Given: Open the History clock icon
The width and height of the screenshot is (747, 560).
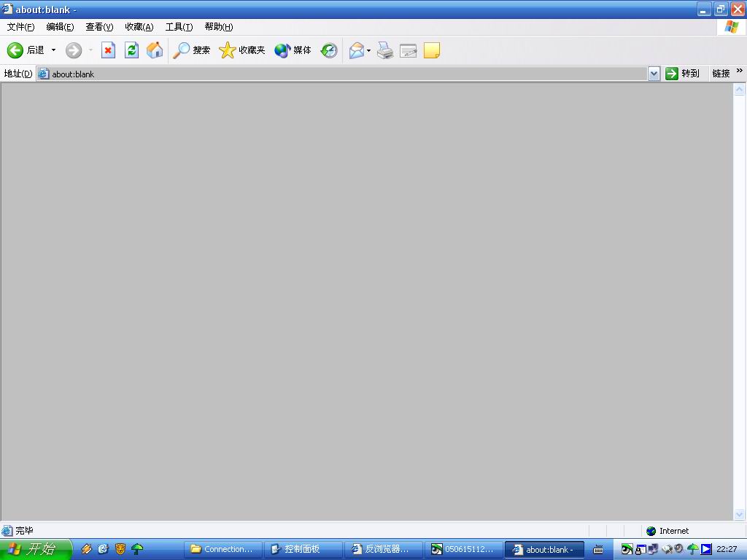Looking at the screenshot, I should (329, 50).
